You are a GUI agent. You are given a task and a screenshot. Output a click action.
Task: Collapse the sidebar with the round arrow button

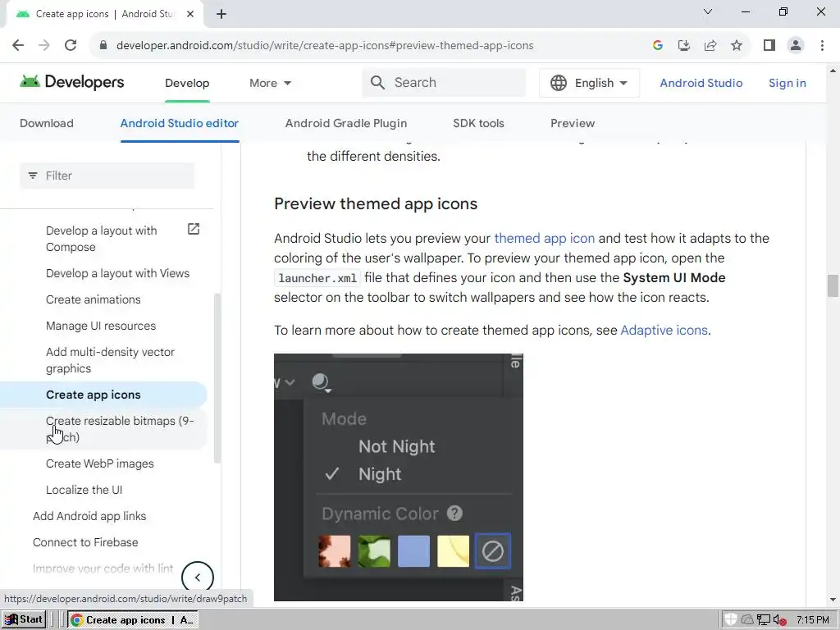(x=197, y=577)
